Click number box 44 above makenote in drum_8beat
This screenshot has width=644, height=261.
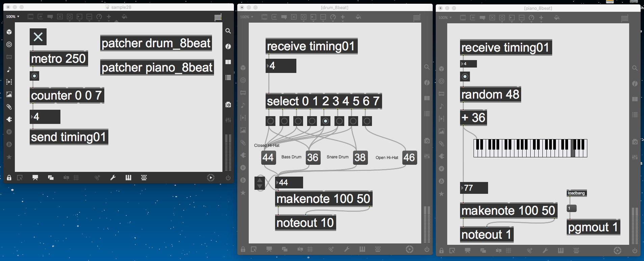click(x=289, y=183)
